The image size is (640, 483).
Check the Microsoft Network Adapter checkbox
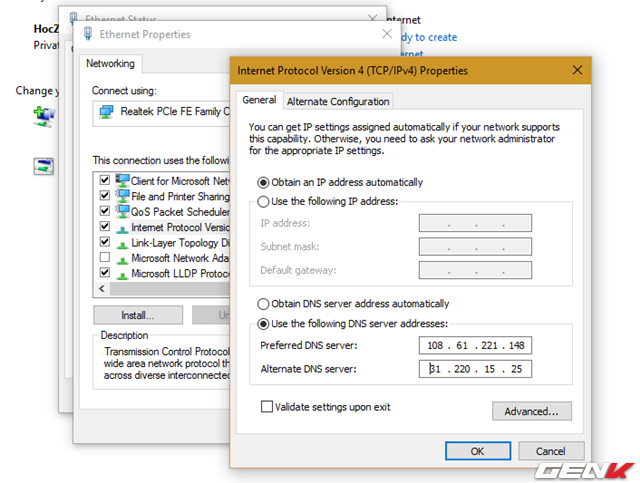(x=105, y=258)
